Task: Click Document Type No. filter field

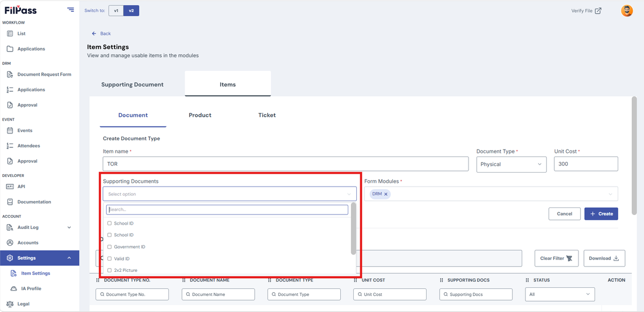Action: pyautogui.click(x=132, y=294)
